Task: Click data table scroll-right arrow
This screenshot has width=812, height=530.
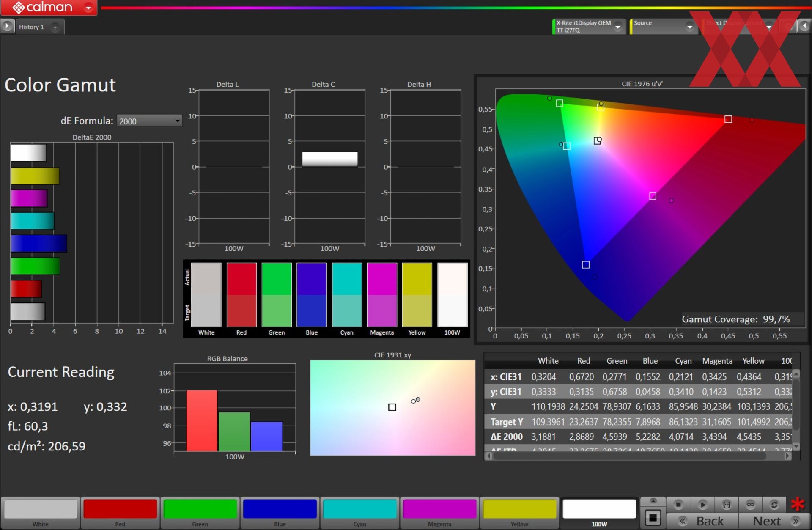Action: [787, 456]
